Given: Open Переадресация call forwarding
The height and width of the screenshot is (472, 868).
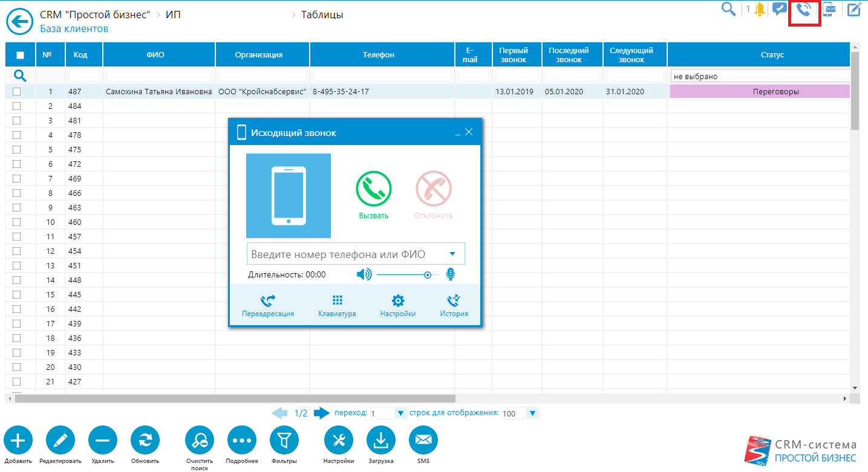Looking at the screenshot, I should [267, 306].
